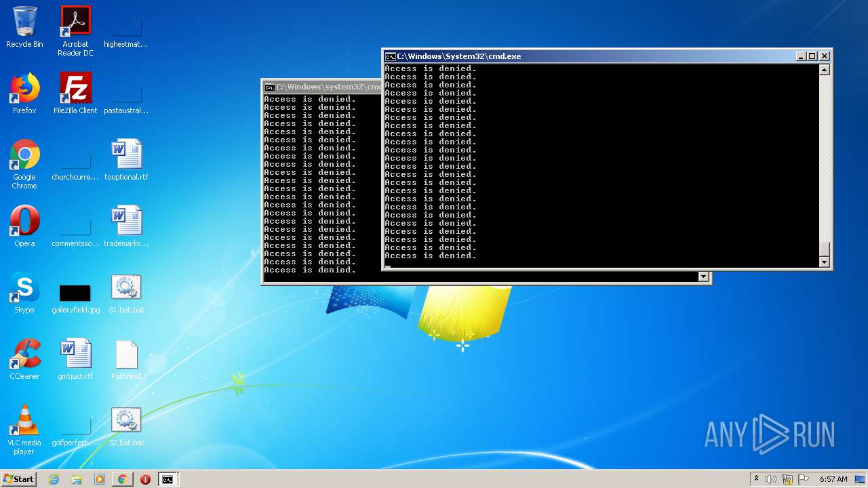The height and width of the screenshot is (488, 868).
Task: Open Internet Explorer from the taskbar
Action: [x=54, y=479]
